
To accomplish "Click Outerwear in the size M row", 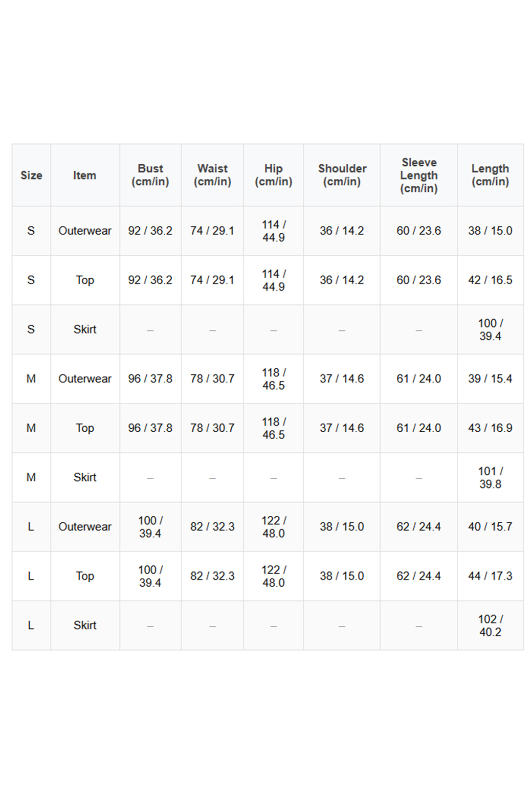I will (x=85, y=379).
